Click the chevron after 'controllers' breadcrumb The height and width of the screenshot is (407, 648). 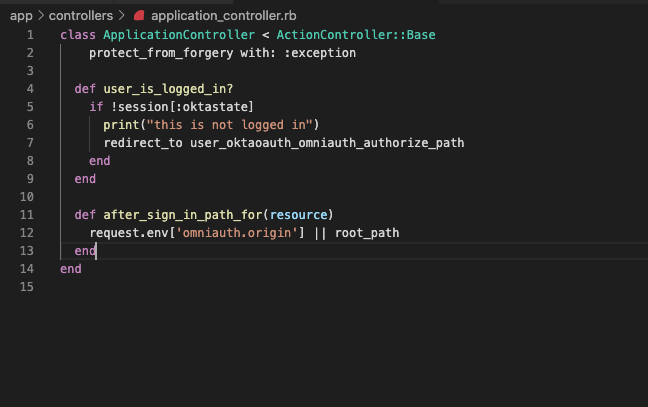coord(122,16)
